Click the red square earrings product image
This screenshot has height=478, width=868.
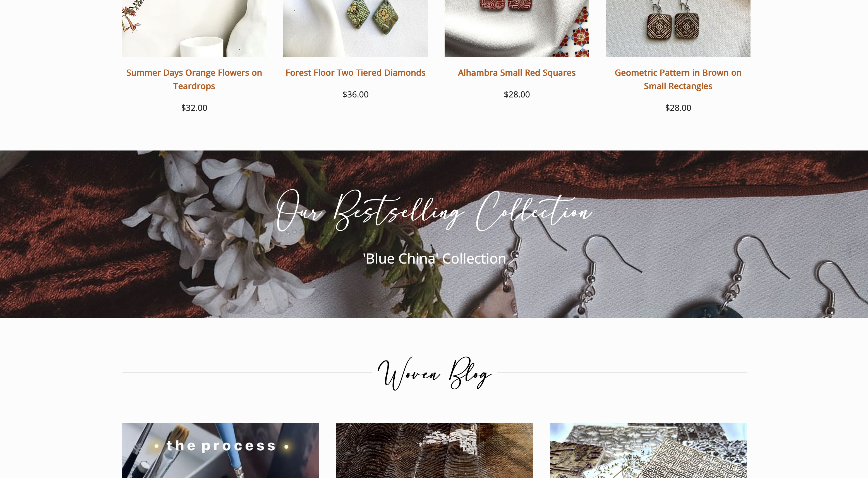point(517,28)
